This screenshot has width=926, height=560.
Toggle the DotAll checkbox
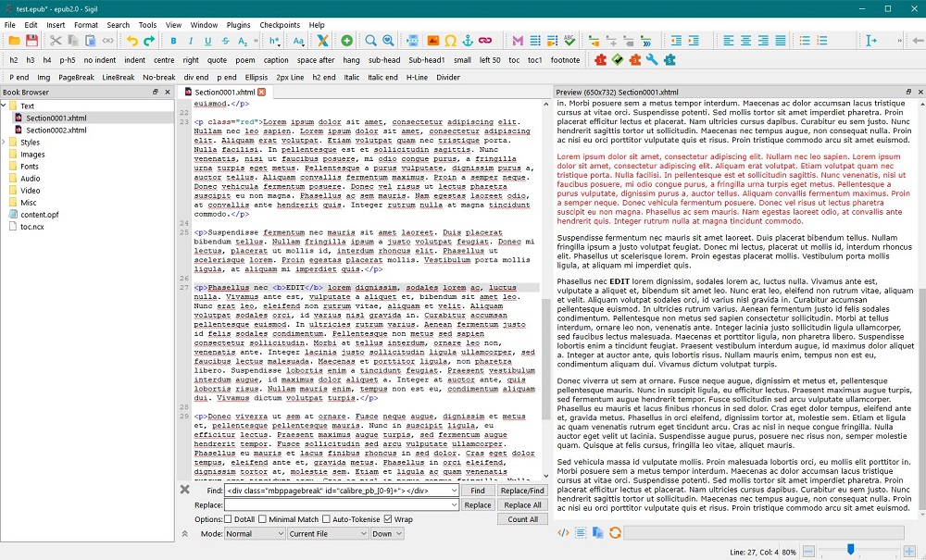click(228, 519)
